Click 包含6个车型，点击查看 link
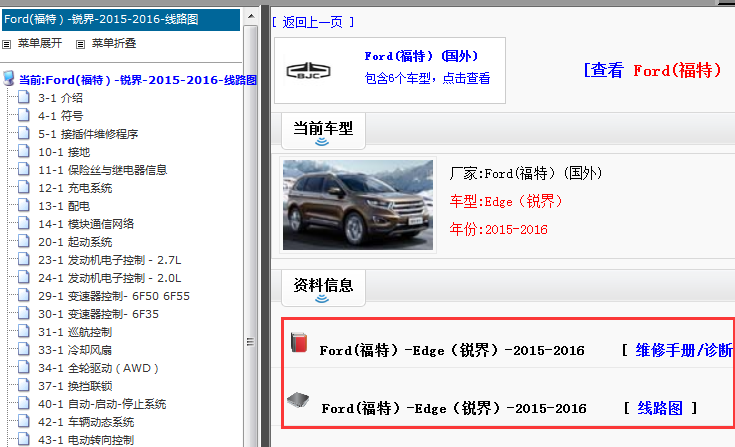The height and width of the screenshot is (447, 735). 428,78
